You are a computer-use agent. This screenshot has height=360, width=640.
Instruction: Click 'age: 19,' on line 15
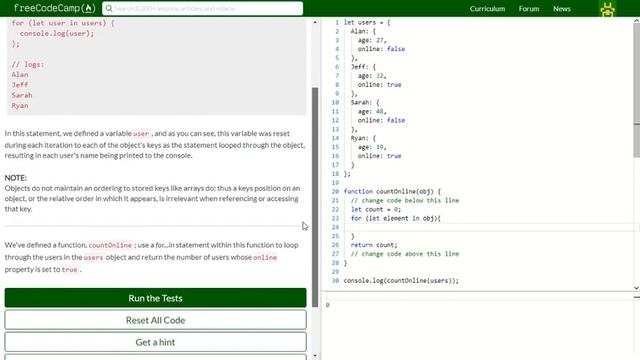372,147
